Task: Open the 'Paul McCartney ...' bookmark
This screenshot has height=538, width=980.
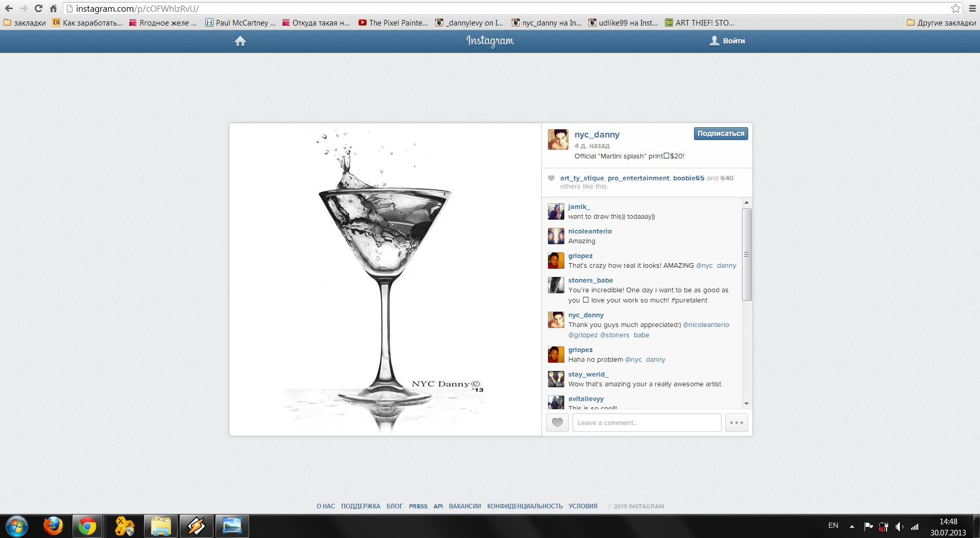Action: [x=240, y=23]
